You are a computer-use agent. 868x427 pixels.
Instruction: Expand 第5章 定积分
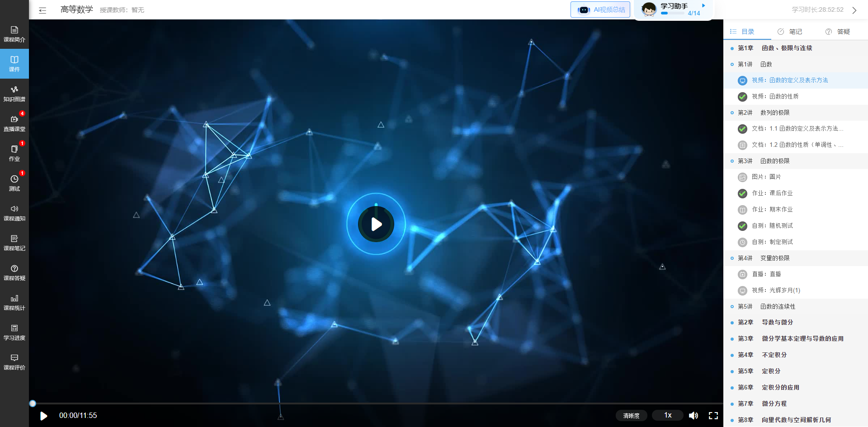(x=796, y=371)
